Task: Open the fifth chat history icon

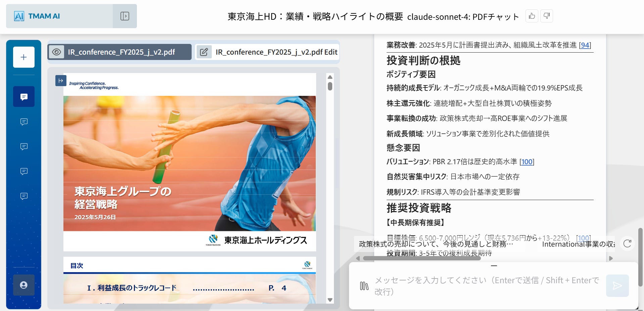Action: [23, 196]
